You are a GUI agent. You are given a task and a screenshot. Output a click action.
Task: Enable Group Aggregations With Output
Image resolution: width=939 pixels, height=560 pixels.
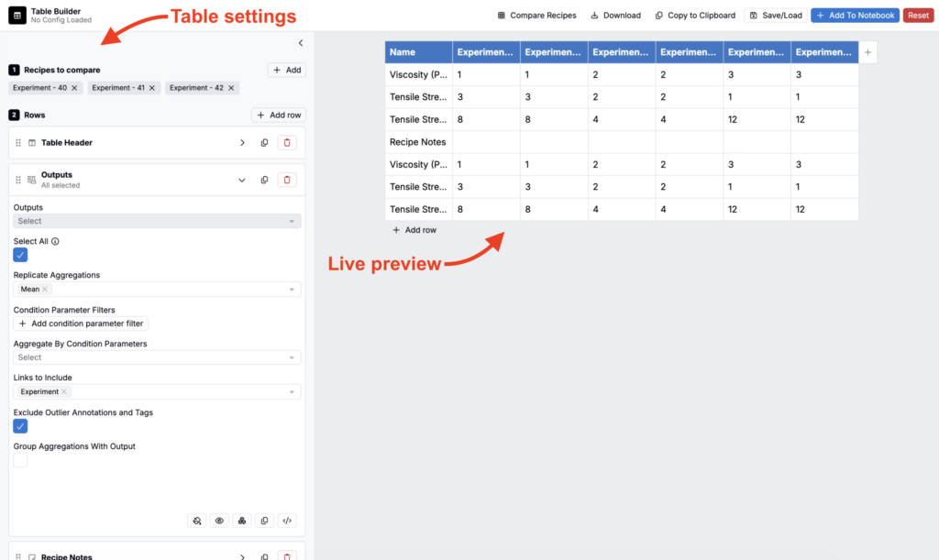[x=20, y=460]
